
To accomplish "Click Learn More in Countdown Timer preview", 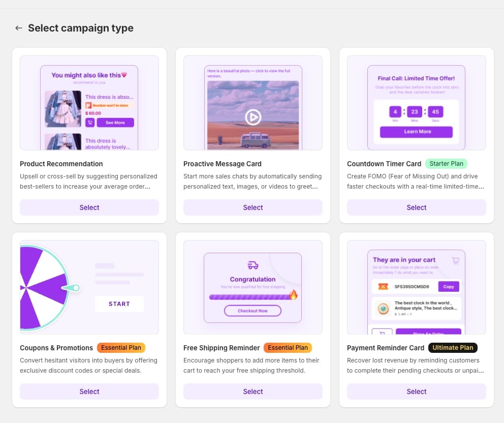I will coord(416,132).
